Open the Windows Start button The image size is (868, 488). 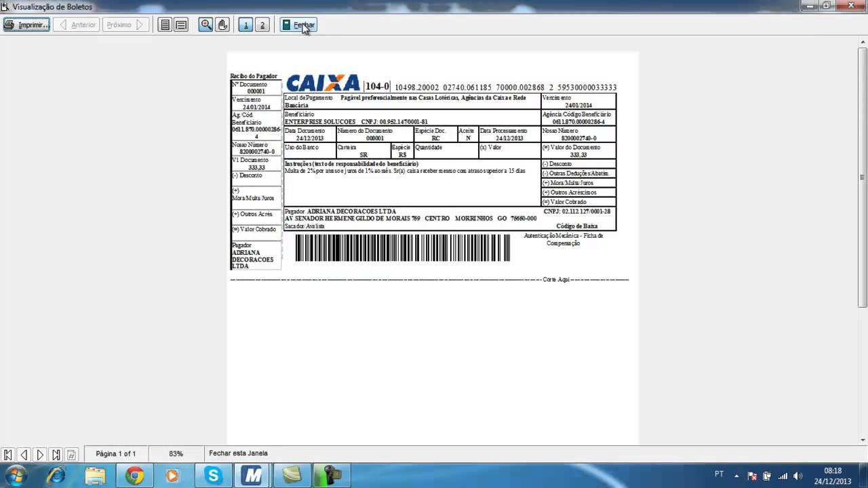point(15,475)
